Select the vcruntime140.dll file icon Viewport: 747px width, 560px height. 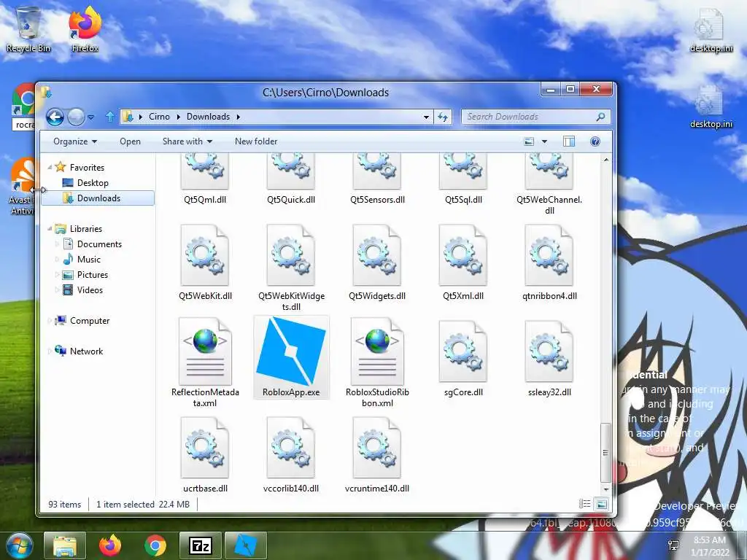(x=377, y=448)
